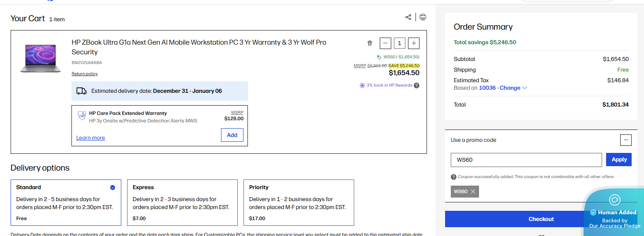
Task: Select Priority delivery for $17.00
Action: 299,202
